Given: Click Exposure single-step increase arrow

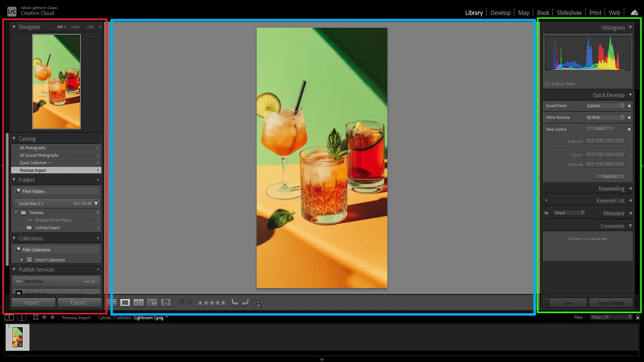Looking at the screenshot, I should [x=609, y=141].
